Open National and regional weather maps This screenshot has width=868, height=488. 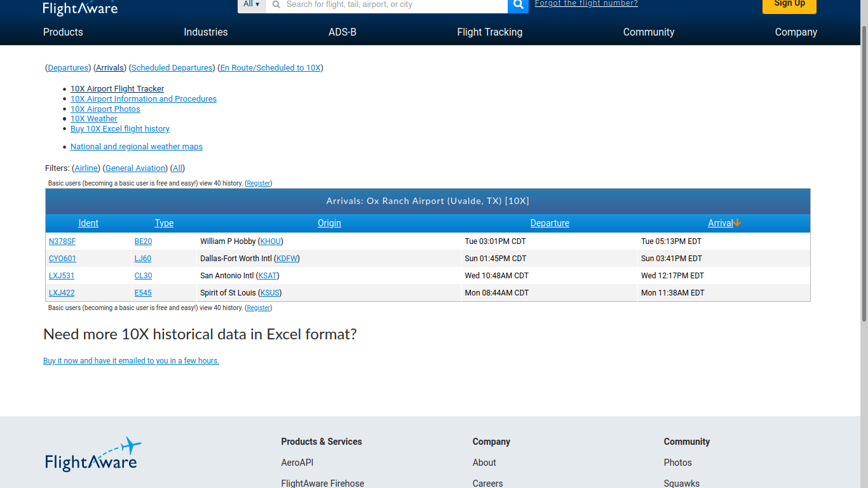(x=137, y=147)
